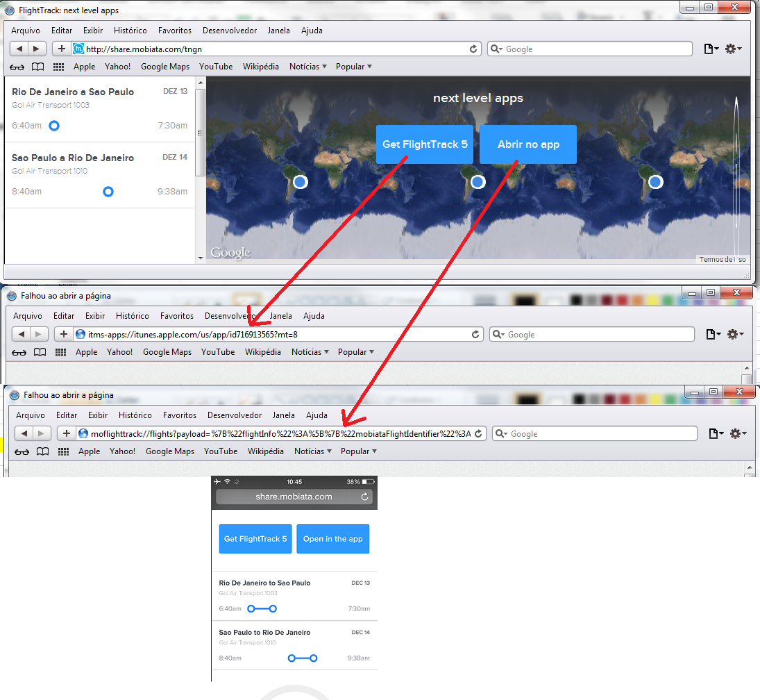Open Top Sites grid in itms-apps window
Image resolution: width=760 pixels, height=700 pixels.
click(x=60, y=352)
